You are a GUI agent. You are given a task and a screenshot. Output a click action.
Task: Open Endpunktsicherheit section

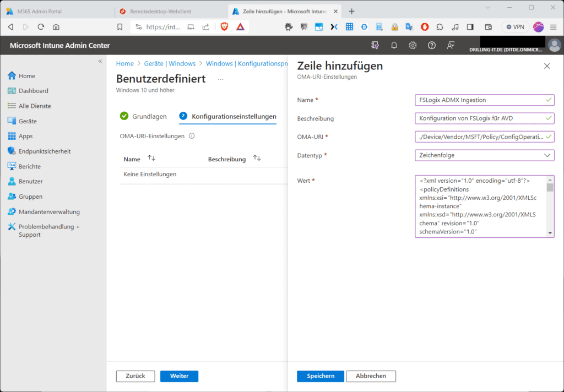point(39,151)
